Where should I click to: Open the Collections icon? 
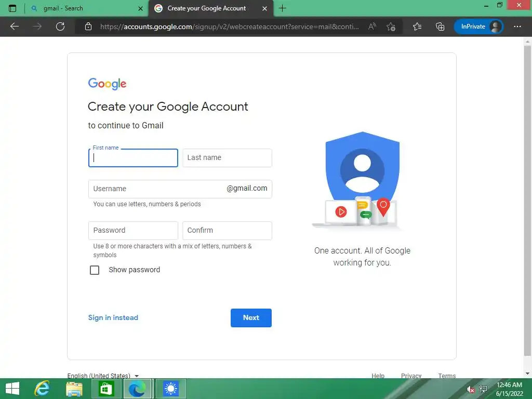point(440,26)
